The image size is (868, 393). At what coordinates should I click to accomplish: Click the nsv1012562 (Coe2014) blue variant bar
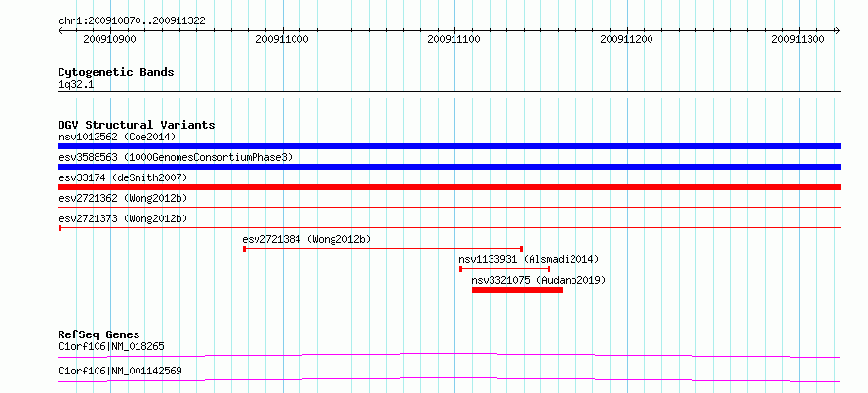pyautogui.click(x=449, y=146)
